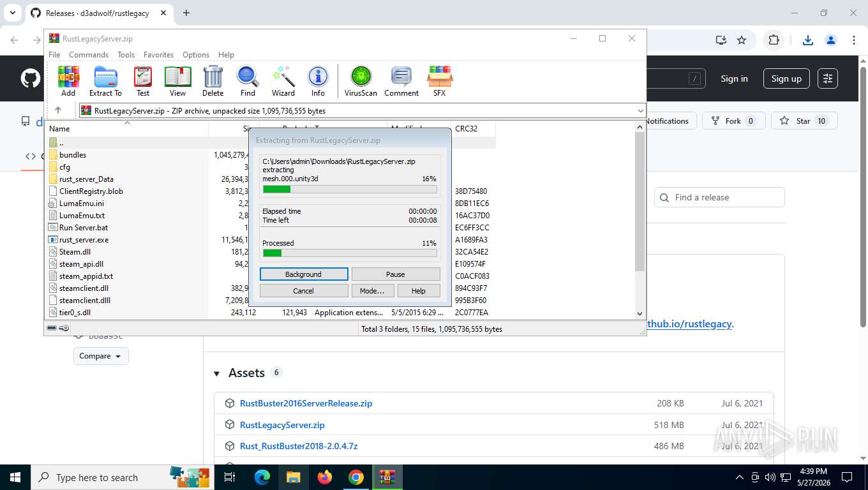Viewport: 868px width, 490px height.
Task: Go up one folder level arrow
Action: click(58, 110)
